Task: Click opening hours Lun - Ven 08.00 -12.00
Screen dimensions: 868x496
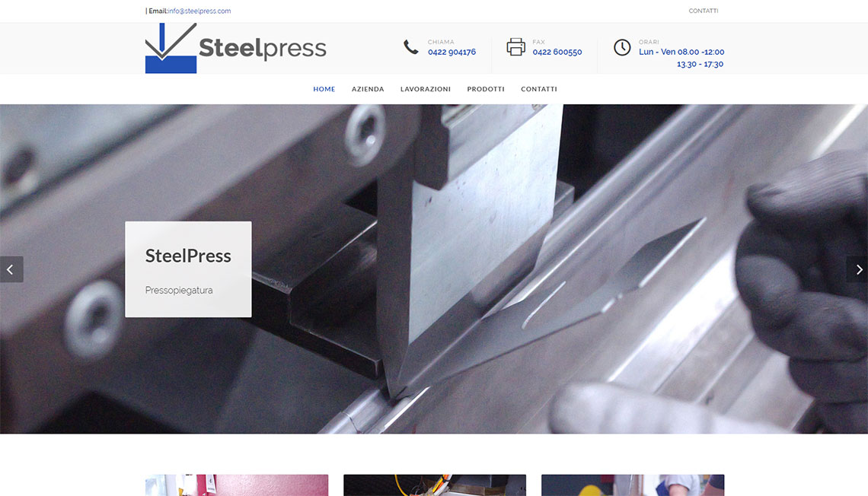Action: coord(681,52)
